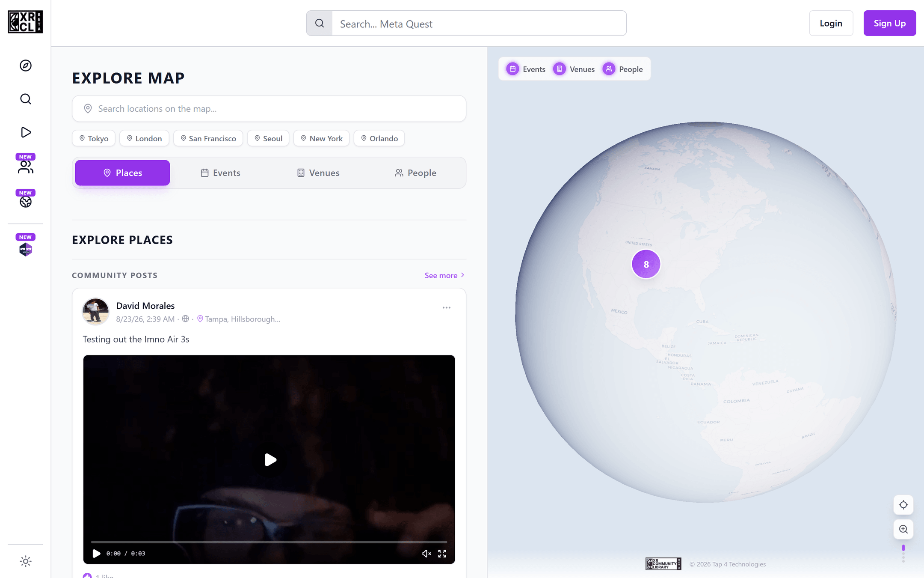Click the XR Community Library footer logo
This screenshot has height=578, width=924.
pyautogui.click(x=663, y=564)
